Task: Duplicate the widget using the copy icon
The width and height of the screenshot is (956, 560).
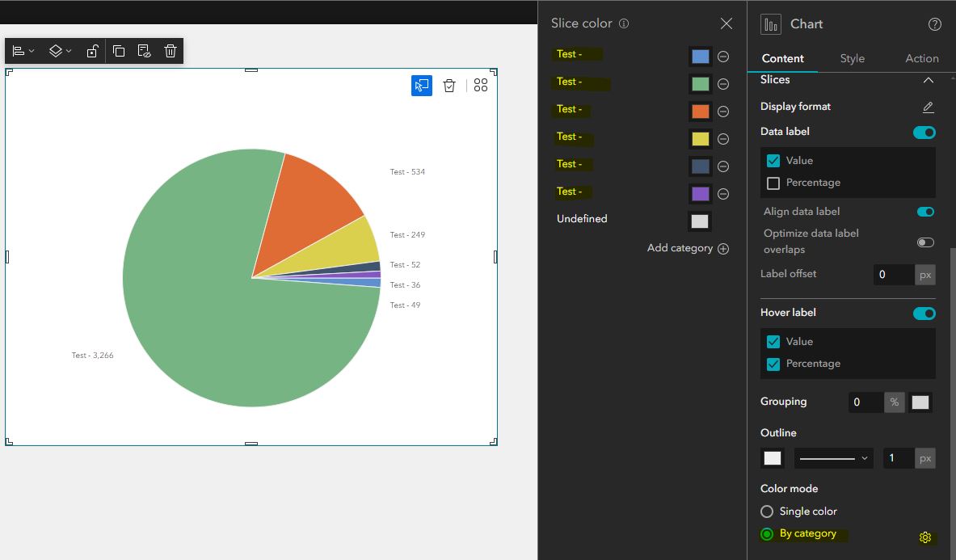Action: click(119, 50)
